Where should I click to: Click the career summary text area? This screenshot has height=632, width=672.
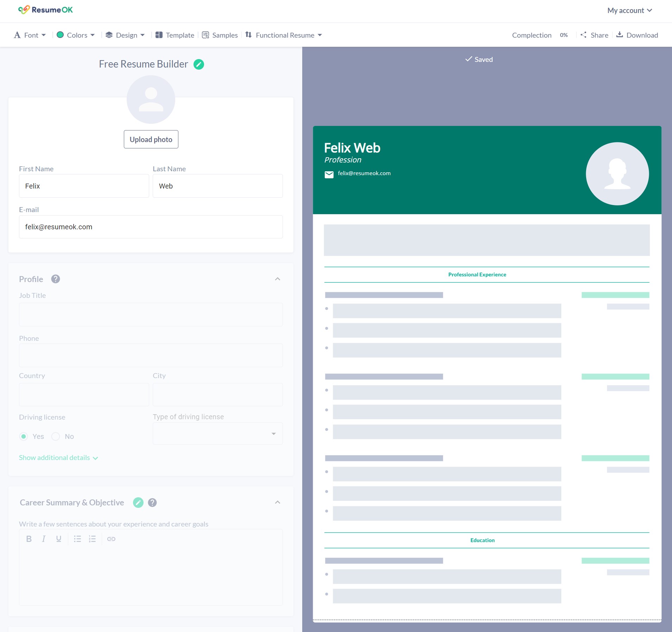tap(151, 575)
